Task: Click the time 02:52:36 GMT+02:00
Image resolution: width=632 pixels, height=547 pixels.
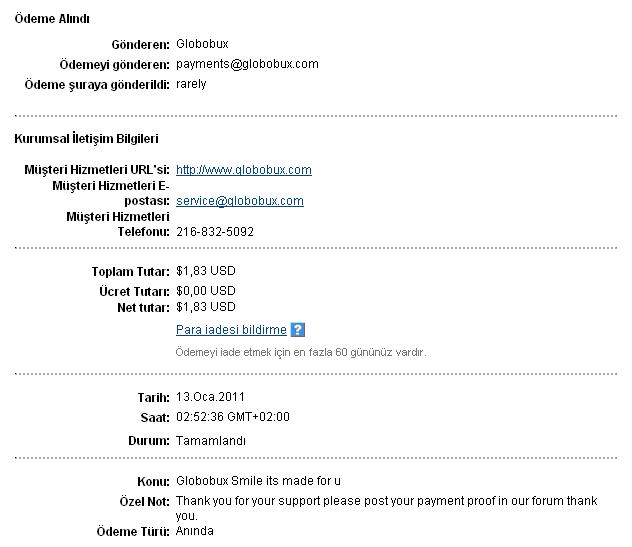Action: coord(232,417)
